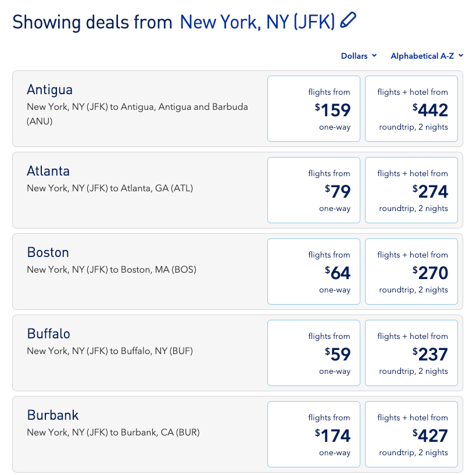
Task: Change origin city New York, NY (JFK)
Action: (x=257, y=22)
